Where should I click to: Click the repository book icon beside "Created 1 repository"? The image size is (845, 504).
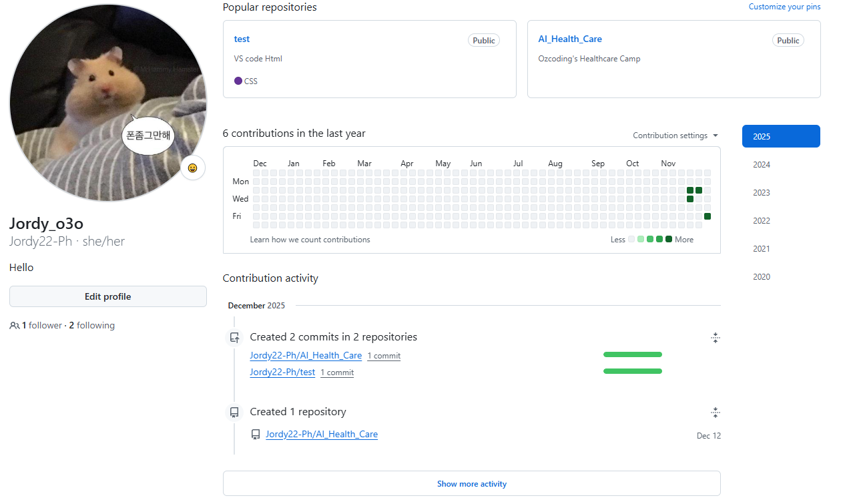(234, 412)
